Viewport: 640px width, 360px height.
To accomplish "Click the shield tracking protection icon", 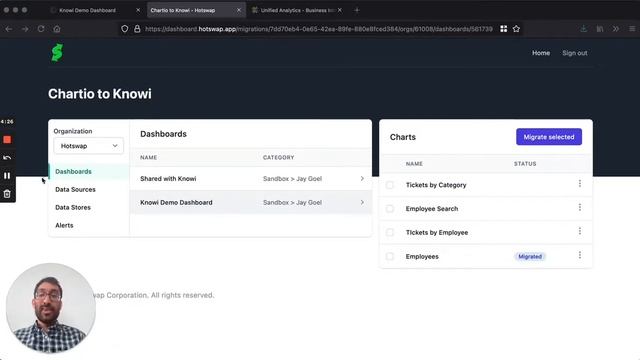I will click(124, 29).
